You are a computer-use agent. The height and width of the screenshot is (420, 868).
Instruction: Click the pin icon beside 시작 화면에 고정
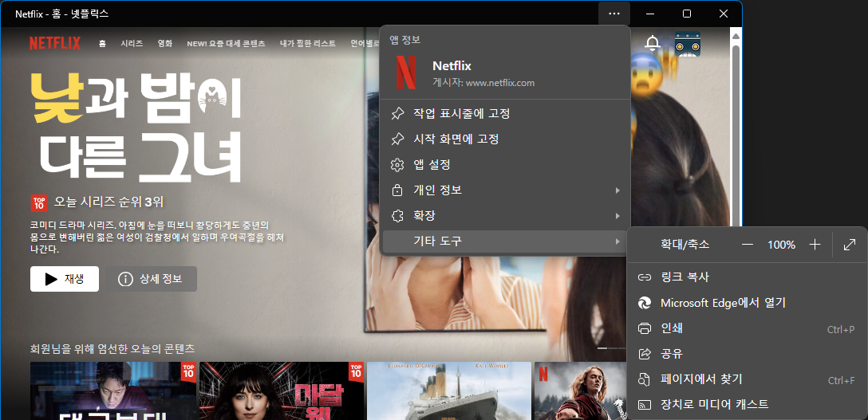(397, 139)
